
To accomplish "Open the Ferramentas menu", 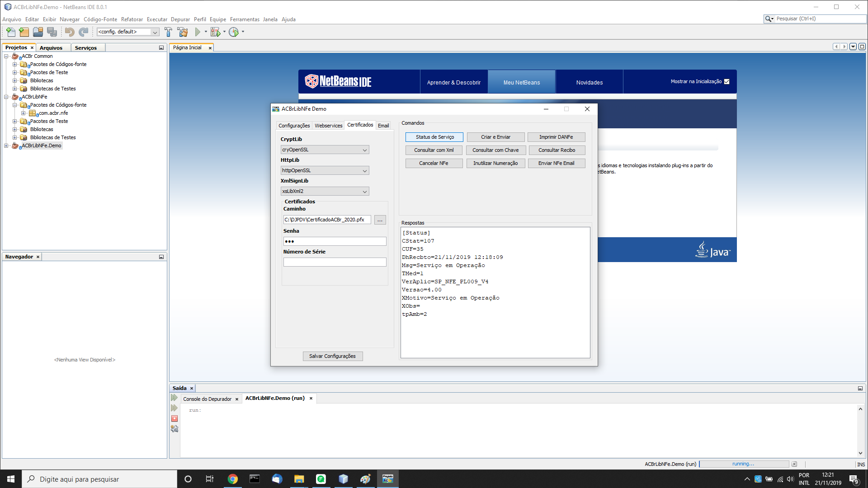I will click(x=245, y=19).
